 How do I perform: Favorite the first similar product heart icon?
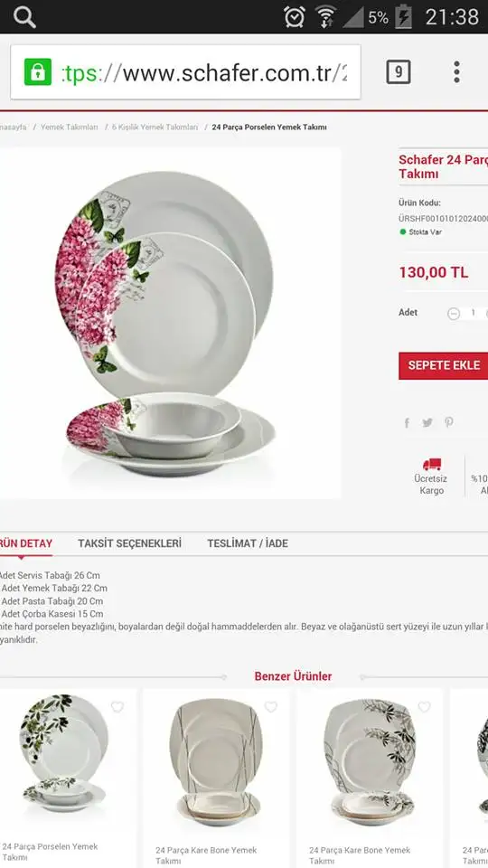coord(117,707)
